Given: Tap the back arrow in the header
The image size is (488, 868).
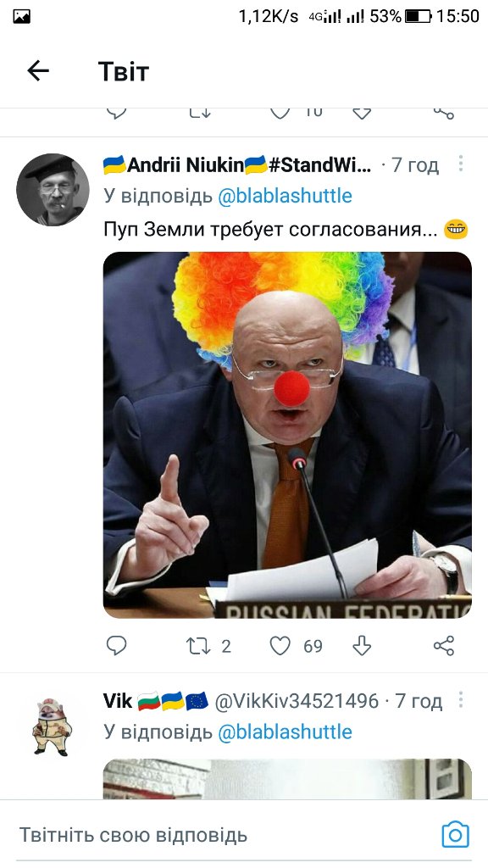Looking at the screenshot, I should coord(38,71).
